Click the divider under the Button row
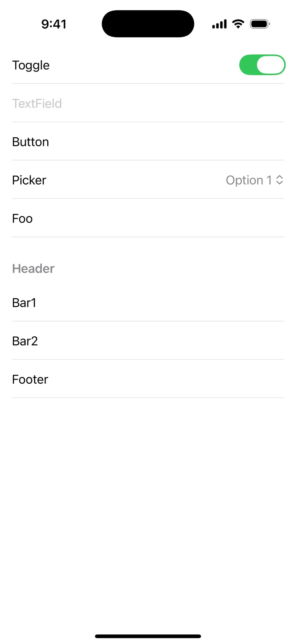 (148, 161)
